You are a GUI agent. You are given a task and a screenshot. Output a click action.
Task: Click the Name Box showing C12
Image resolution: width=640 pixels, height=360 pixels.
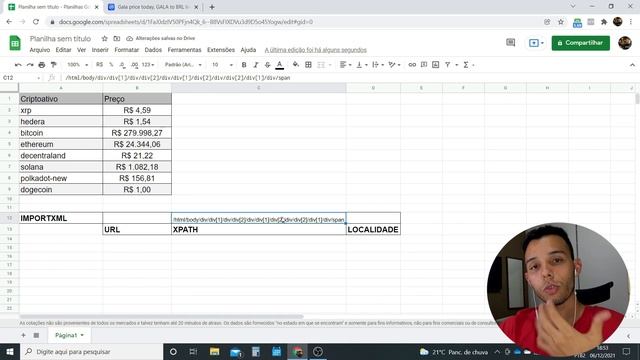point(20,78)
